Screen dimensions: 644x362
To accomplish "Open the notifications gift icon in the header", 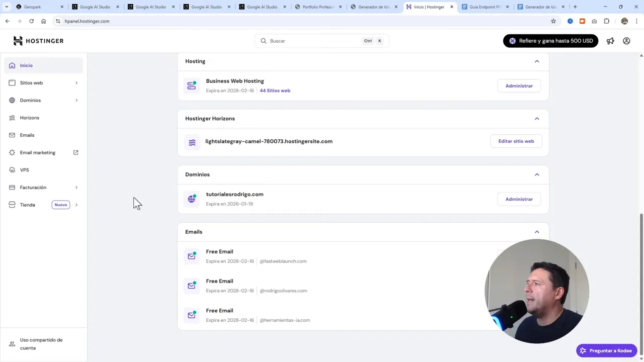I will click(610, 41).
